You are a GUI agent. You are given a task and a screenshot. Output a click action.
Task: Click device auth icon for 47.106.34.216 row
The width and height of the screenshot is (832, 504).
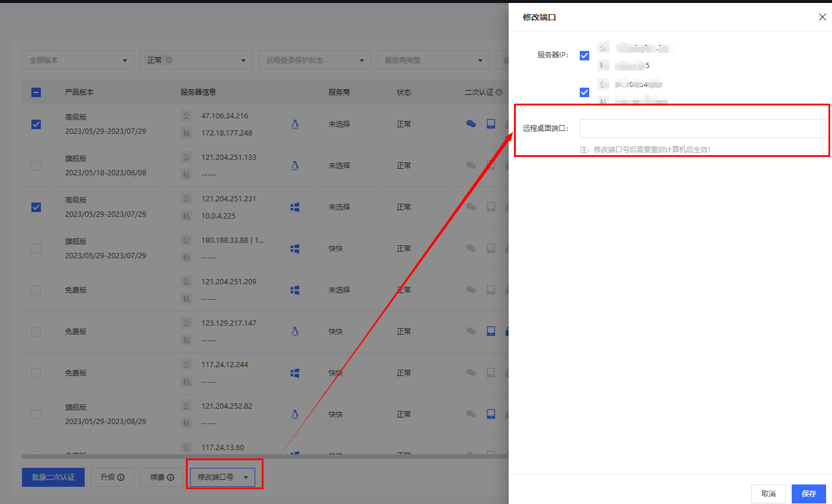[x=491, y=124]
